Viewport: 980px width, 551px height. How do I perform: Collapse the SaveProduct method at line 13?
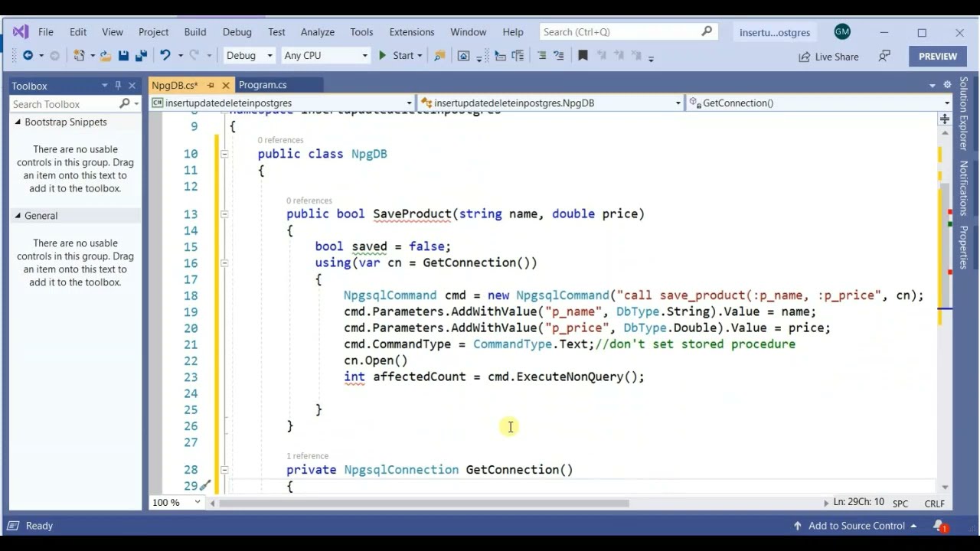click(224, 214)
